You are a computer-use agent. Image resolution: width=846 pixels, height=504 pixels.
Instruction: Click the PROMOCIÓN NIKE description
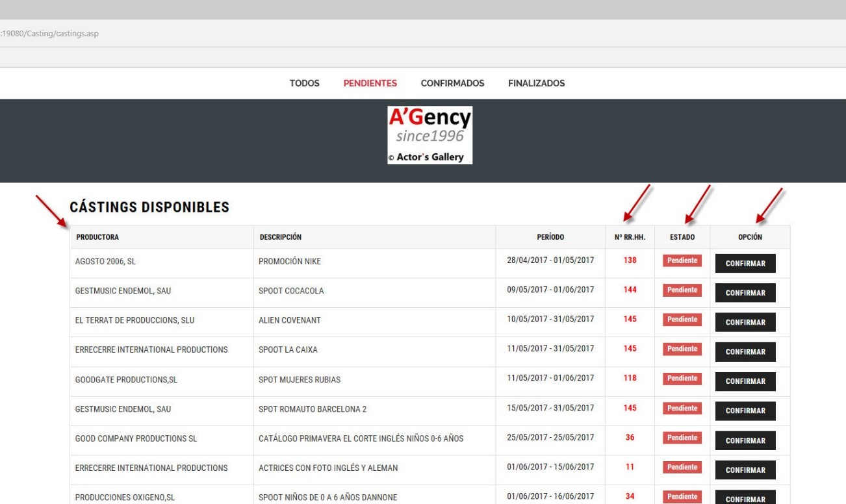pyautogui.click(x=290, y=262)
